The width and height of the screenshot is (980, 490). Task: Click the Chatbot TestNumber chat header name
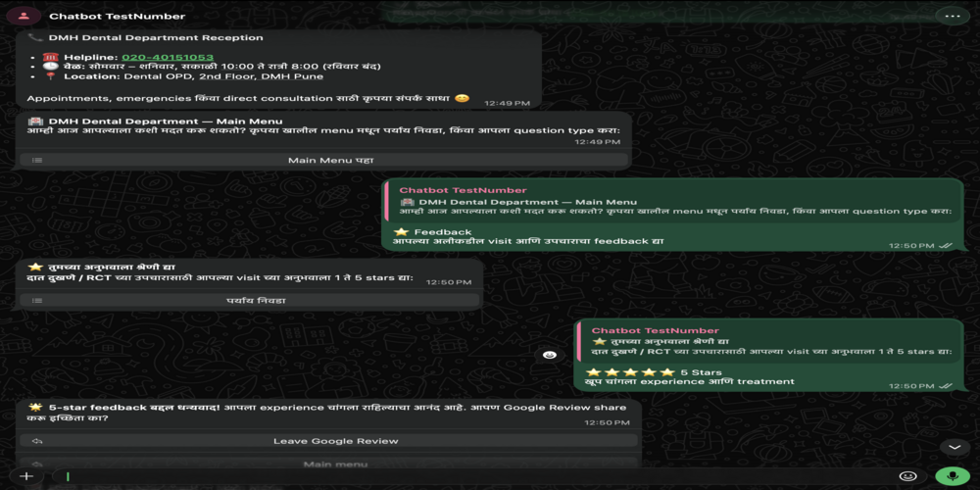tap(117, 17)
